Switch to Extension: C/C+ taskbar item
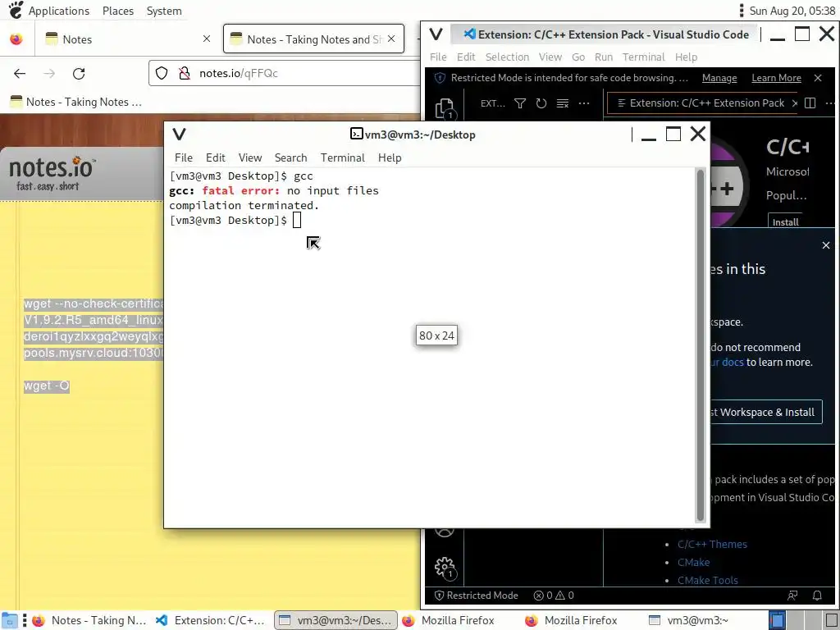The height and width of the screenshot is (630, 840). point(211,620)
